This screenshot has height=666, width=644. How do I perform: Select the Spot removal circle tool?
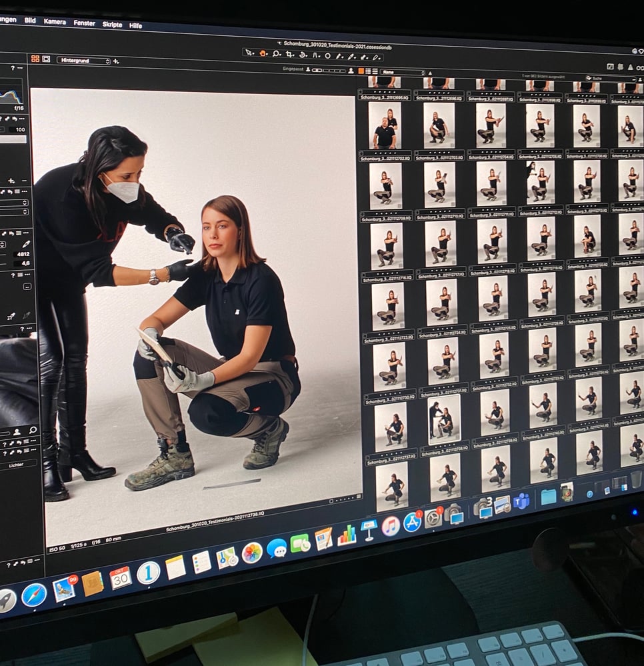[327, 55]
